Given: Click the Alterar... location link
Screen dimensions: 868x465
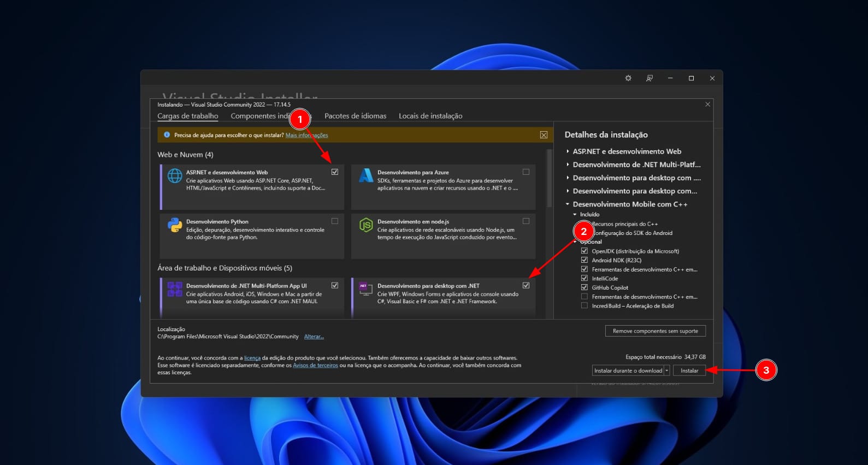Looking at the screenshot, I should click(x=314, y=337).
